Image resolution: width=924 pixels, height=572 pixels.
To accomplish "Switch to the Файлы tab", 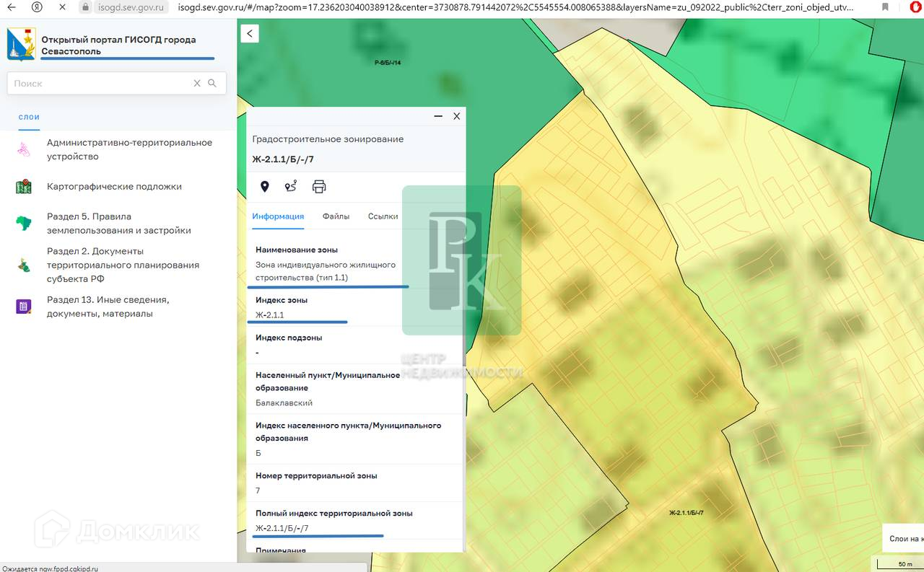I will click(336, 216).
